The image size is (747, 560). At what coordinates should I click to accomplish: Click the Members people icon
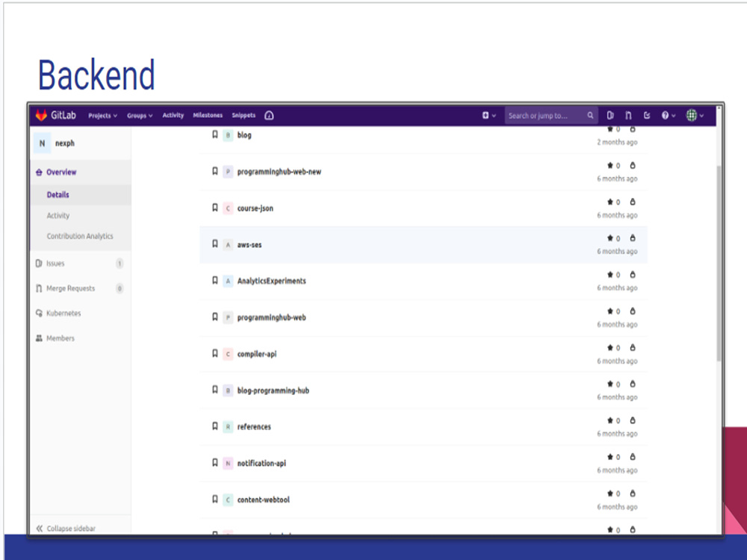click(x=39, y=338)
